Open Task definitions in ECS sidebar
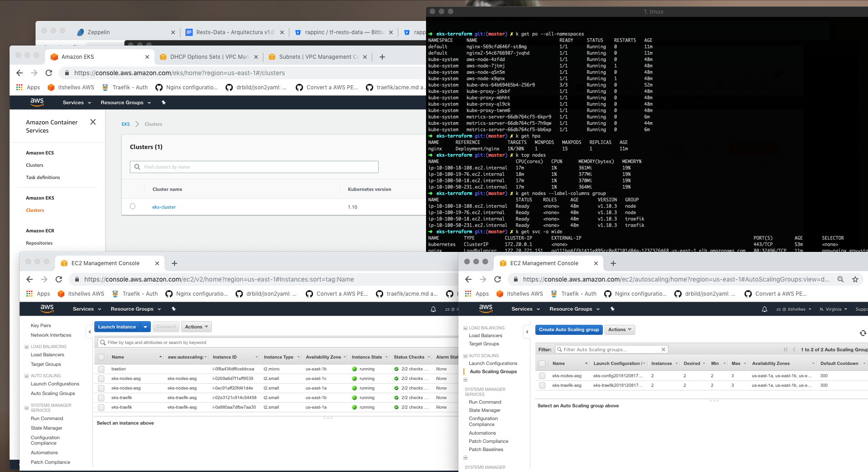The width and height of the screenshot is (868, 472). click(43, 177)
